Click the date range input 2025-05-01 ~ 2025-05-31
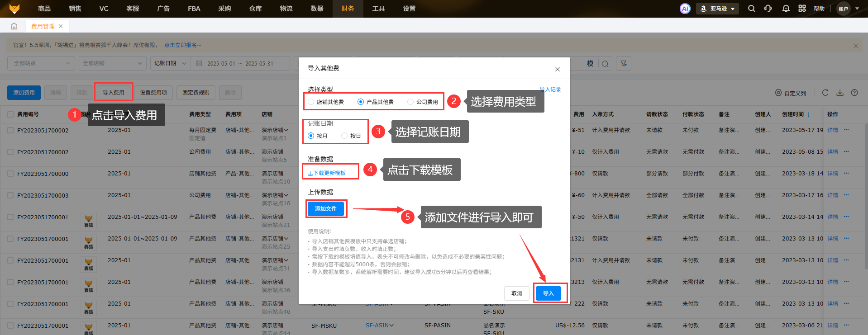 pyautogui.click(x=241, y=64)
